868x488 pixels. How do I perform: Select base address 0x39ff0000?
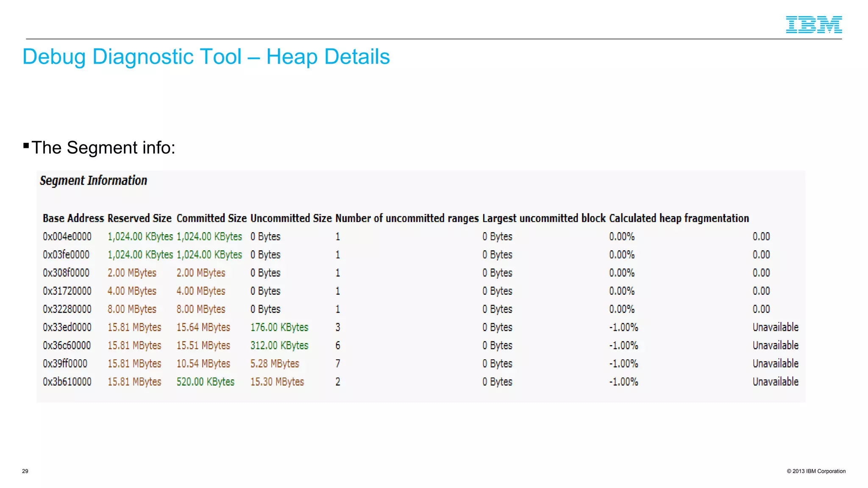65,364
